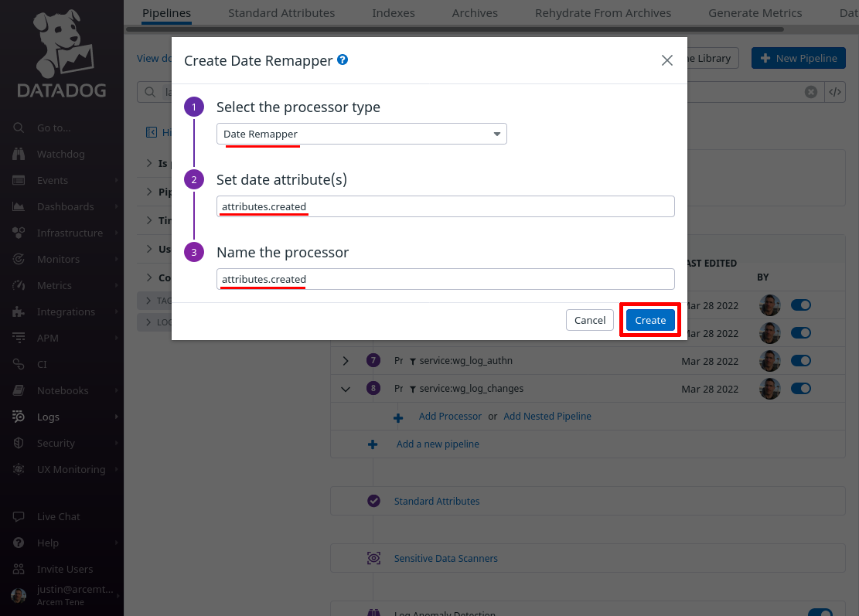Toggle the wg_log_authn pipeline switch
Image resolution: width=859 pixels, height=616 pixels.
[801, 360]
